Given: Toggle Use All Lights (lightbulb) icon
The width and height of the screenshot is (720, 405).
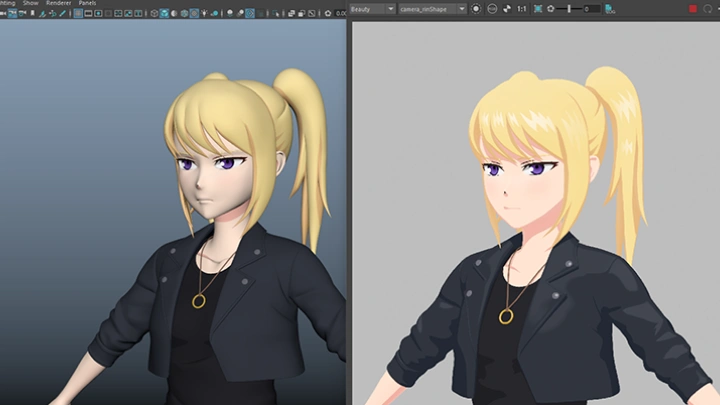Looking at the screenshot, I should [x=204, y=13].
